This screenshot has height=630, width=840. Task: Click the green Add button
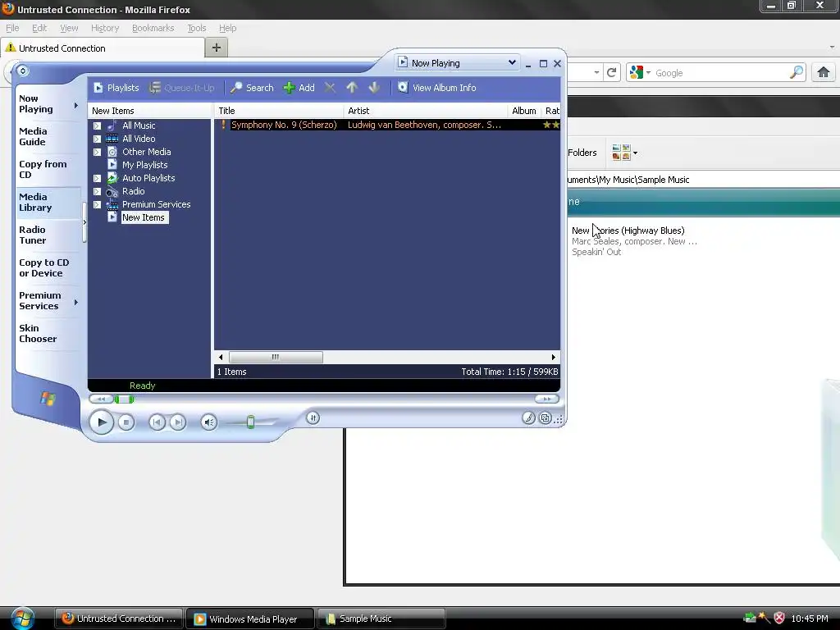(x=299, y=88)
